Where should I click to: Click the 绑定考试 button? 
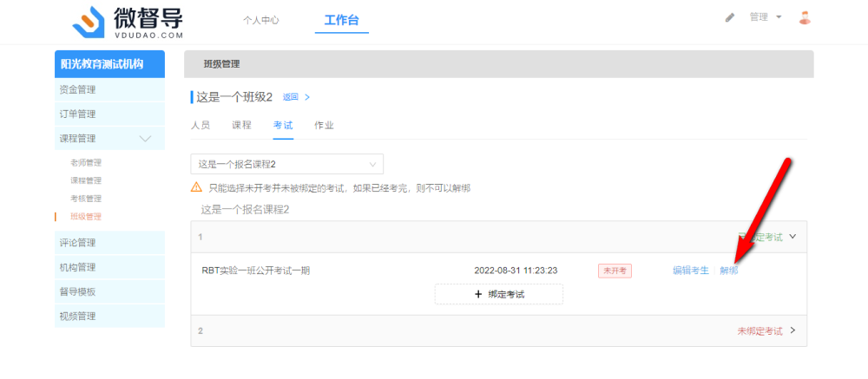499,294
